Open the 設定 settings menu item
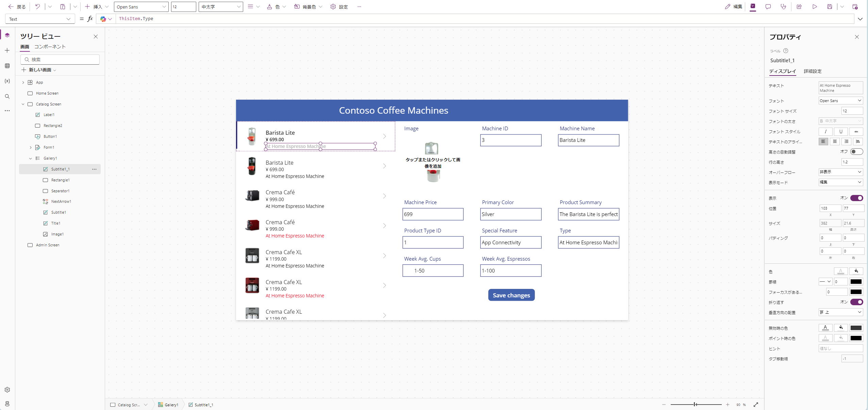Screen dimensions: 868x410 tap(339, 7)
